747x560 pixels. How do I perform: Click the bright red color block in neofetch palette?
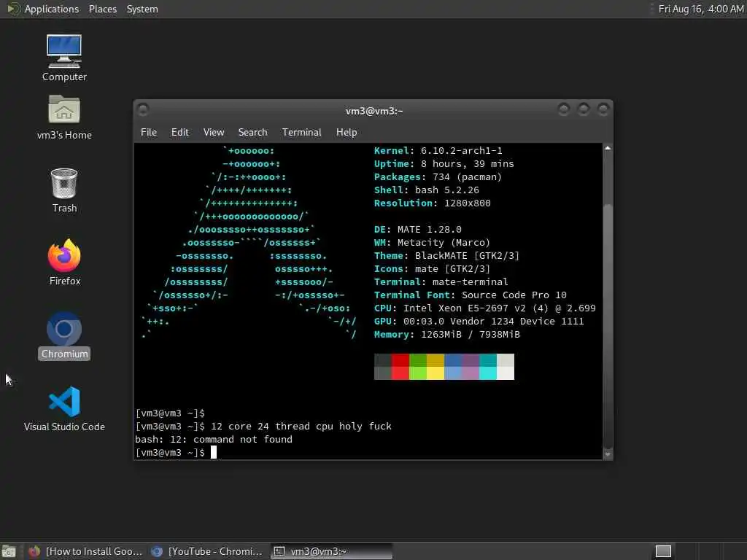click(400, 373)
